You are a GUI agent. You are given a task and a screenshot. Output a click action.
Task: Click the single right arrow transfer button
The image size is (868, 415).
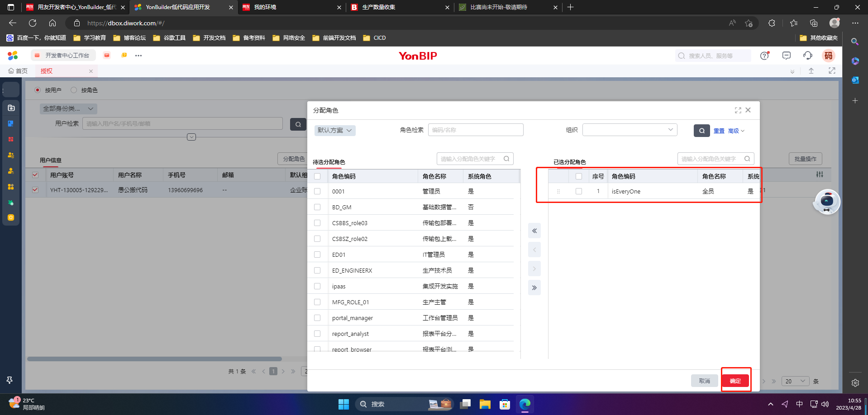[x=534, y=269]
